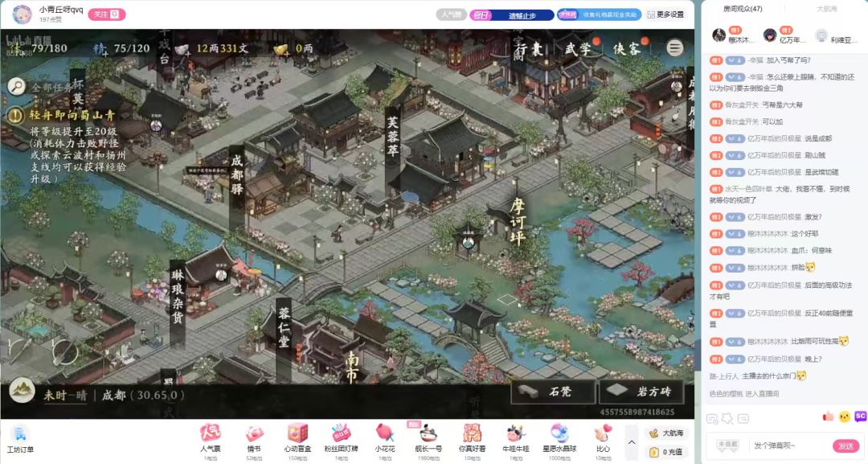Select the 情书 love letter gift
The width and height of the screenshot is (868, 464).
[254, 440]
